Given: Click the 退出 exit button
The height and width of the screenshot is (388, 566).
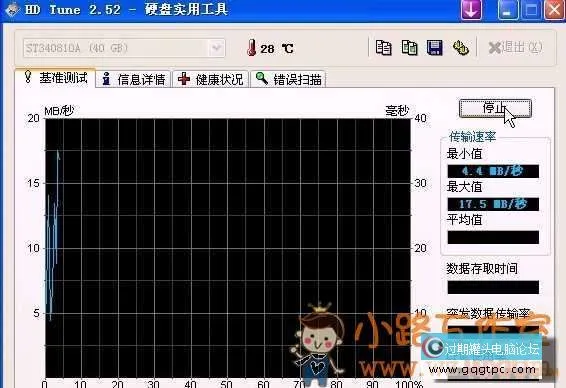Looking at the screenshot, I should 515,47.
